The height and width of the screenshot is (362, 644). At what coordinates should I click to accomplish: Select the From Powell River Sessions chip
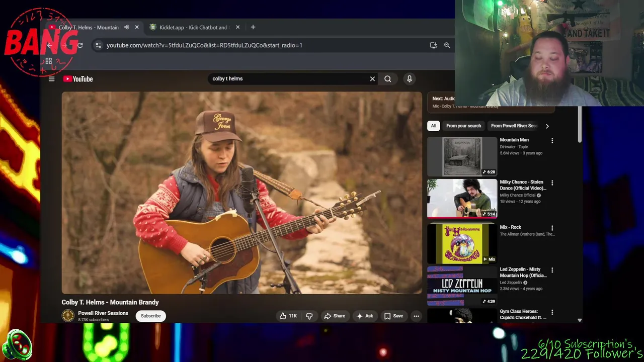pyautogui.click(x=514, y=126)
